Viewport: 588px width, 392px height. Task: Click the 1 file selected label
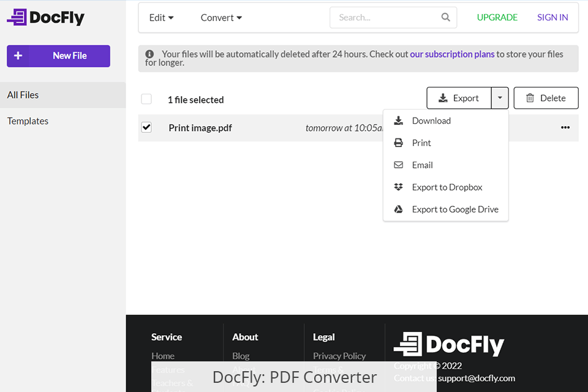pos(196,100)
